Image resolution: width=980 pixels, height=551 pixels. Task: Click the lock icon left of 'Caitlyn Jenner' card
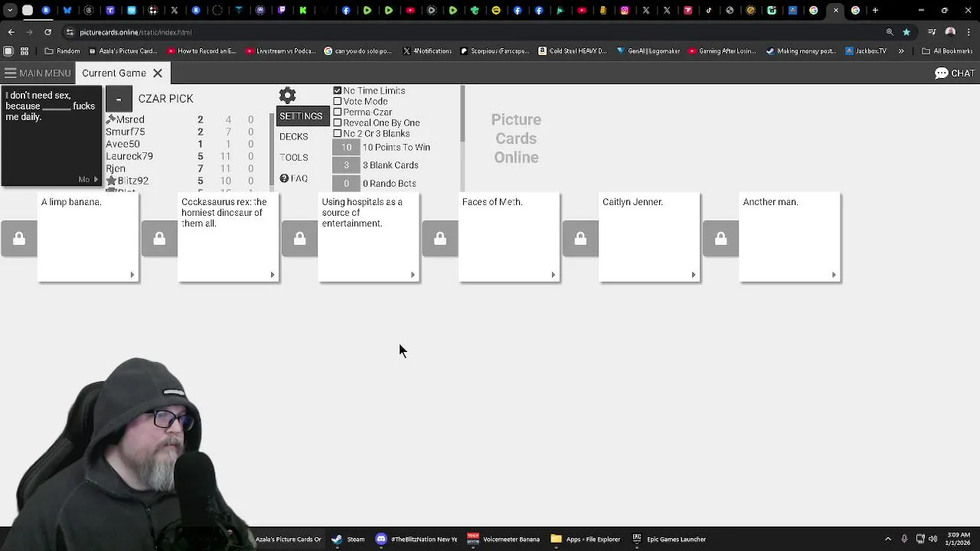[x=580, y=239]
